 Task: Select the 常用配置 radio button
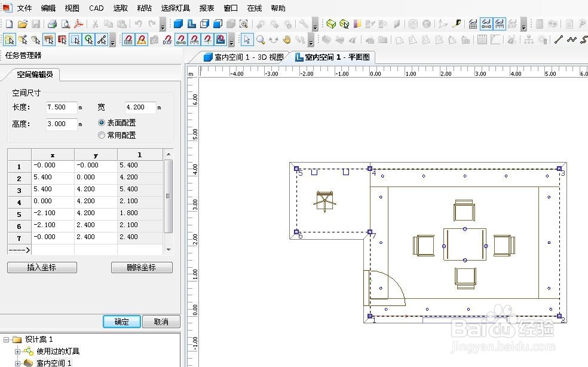coord(101,134)
